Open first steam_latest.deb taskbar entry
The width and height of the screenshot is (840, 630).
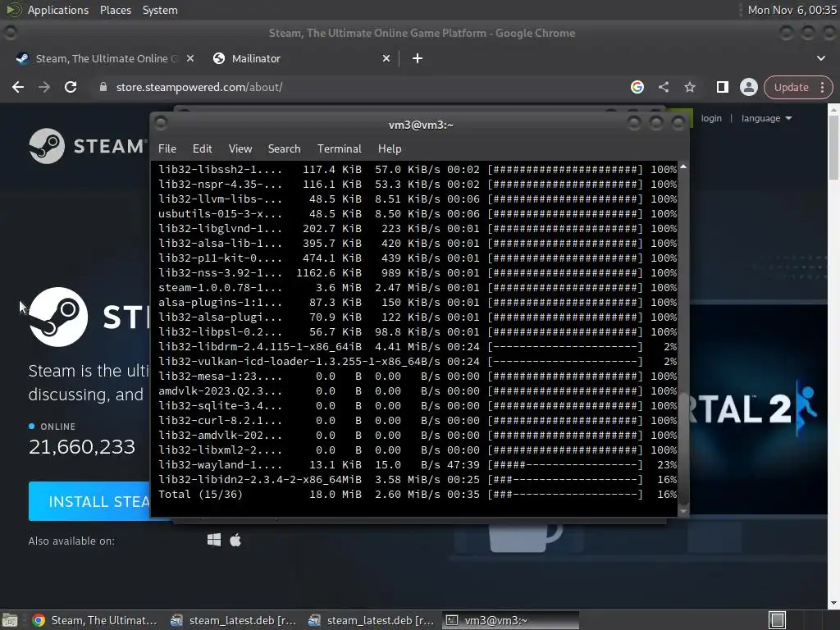click(233, 620)
